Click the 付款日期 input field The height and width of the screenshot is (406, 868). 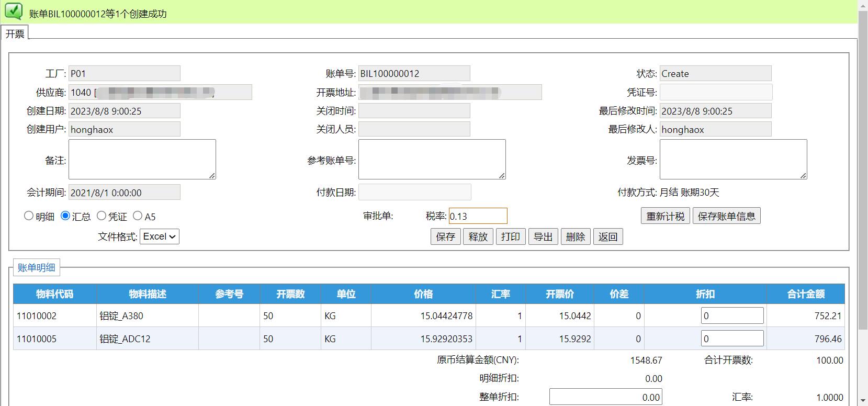point(415,192)
